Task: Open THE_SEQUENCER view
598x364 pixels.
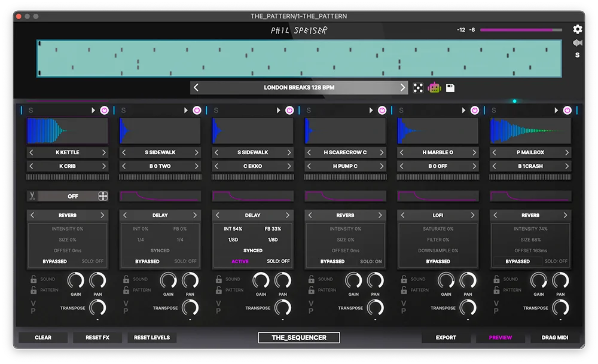Action: [x=299, y=338]
